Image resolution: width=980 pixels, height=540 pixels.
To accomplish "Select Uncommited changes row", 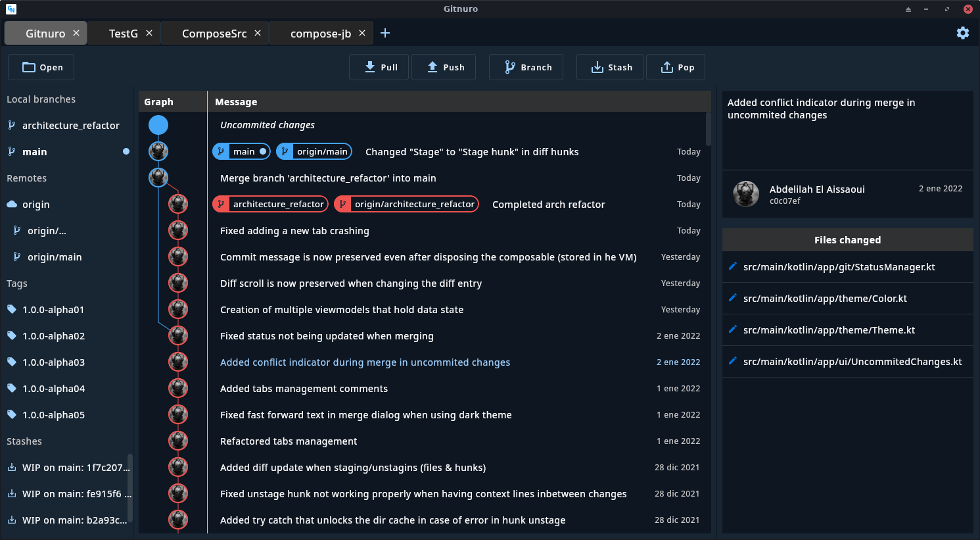I will click(x=425, y=125).
